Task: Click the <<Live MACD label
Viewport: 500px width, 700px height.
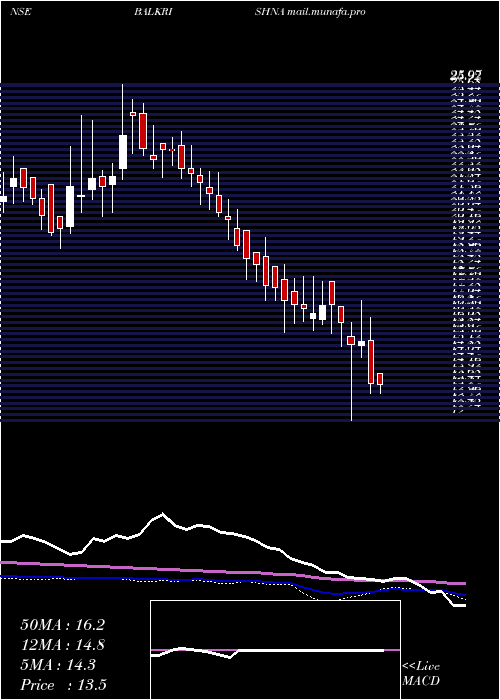Action: [x=421, y=674]
